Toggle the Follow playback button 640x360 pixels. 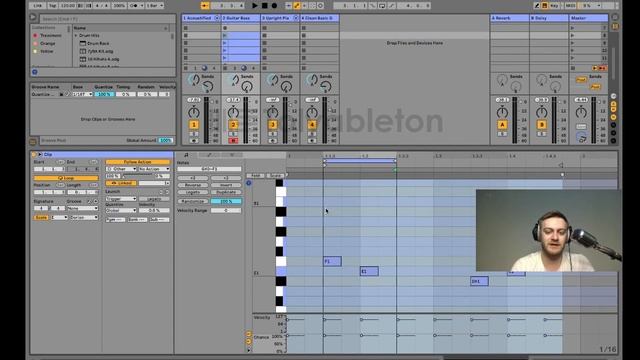(205, 6)
